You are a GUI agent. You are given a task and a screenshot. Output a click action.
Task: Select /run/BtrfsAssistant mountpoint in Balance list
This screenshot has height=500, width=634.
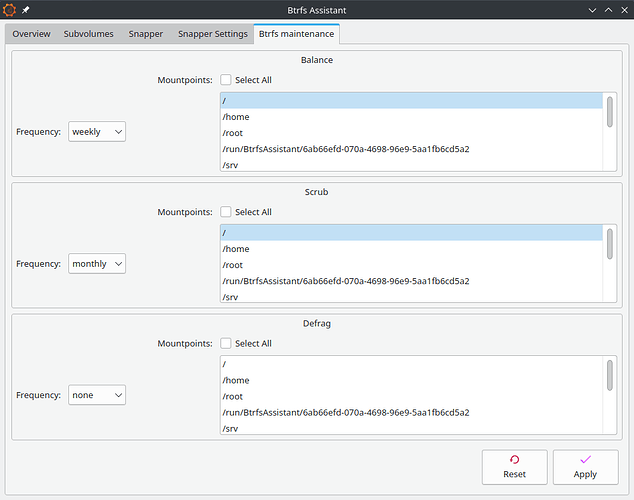pyautogui.click(x=412, y=149)
